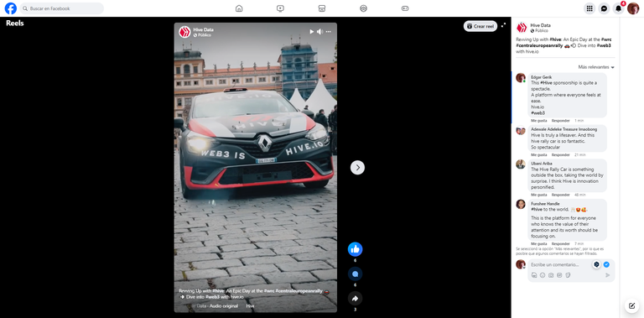This screenshot has width=644, height=318.
Task: Open the notifications bell
Action: point(618,8)
